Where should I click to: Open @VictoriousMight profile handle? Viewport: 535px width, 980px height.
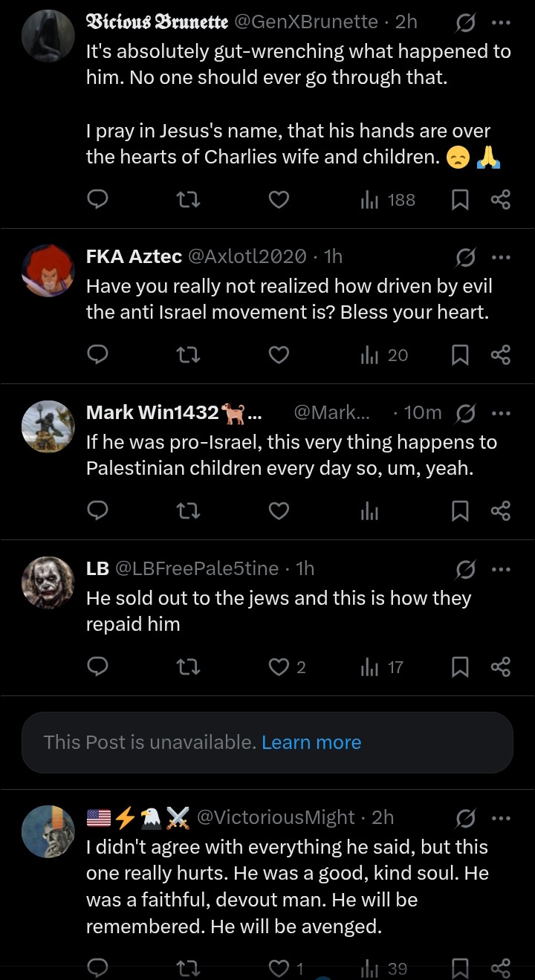[x=275, y=817]
